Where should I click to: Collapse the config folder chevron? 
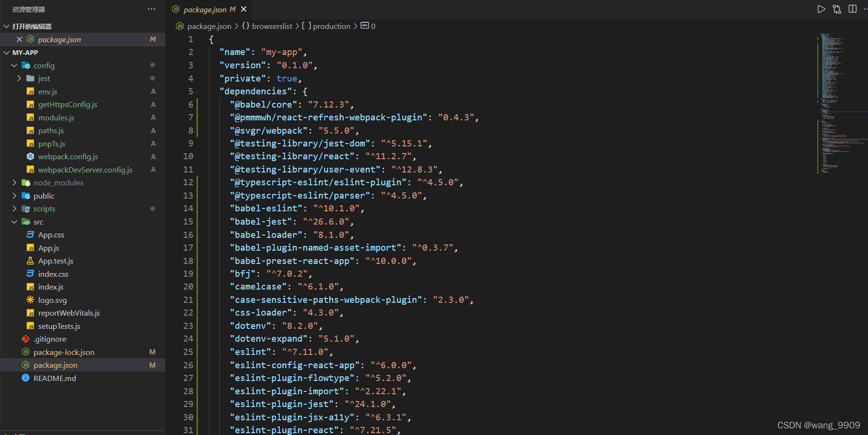pyautogui.click(x=14, y=65)
